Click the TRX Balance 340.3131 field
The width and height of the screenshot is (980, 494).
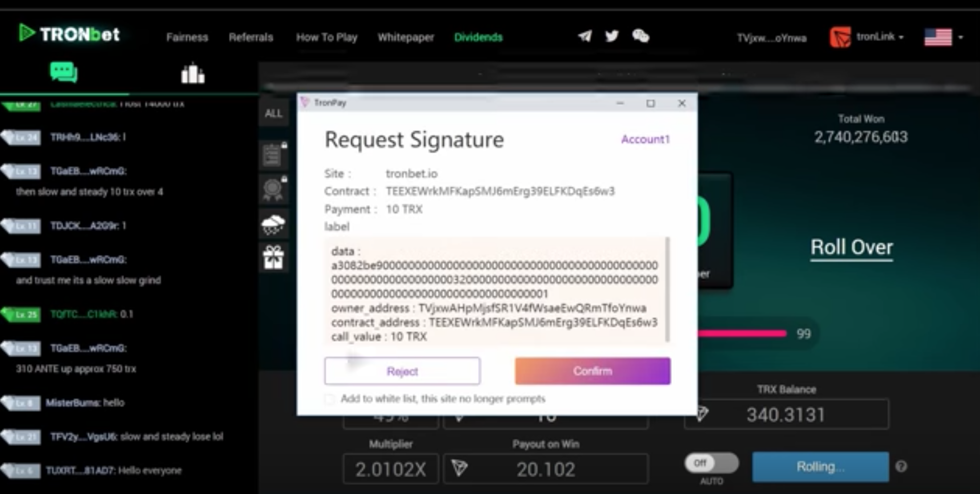click(x=786, y=414)
